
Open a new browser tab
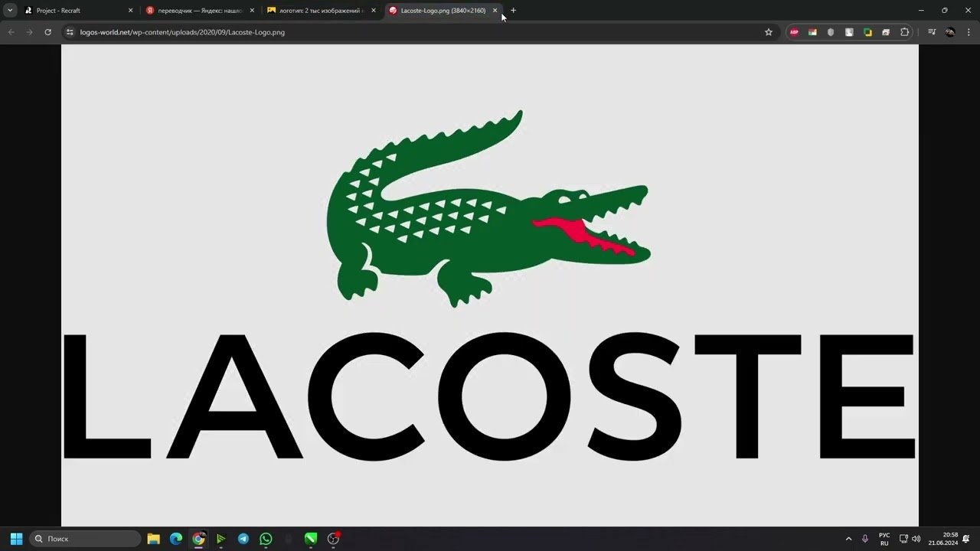click(x=513, y=11)
